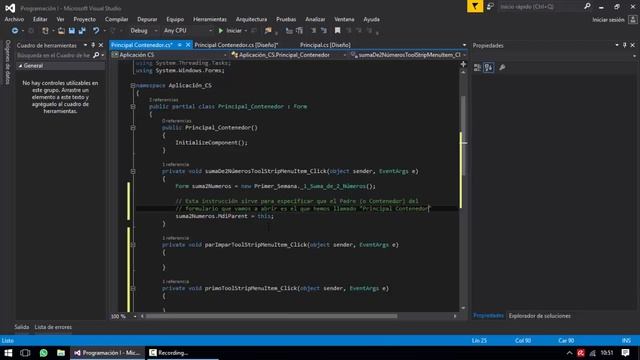Image resolution: width=640 pixels, height=360 pixels.
Task: Click the account avatar icon
Action: click(x=633, y=19)
